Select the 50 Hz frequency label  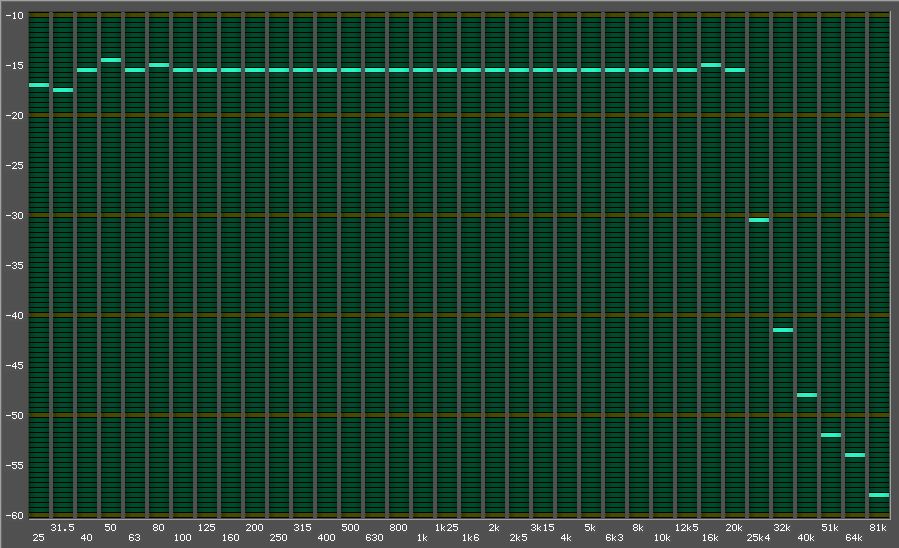[x=110, y=527]
